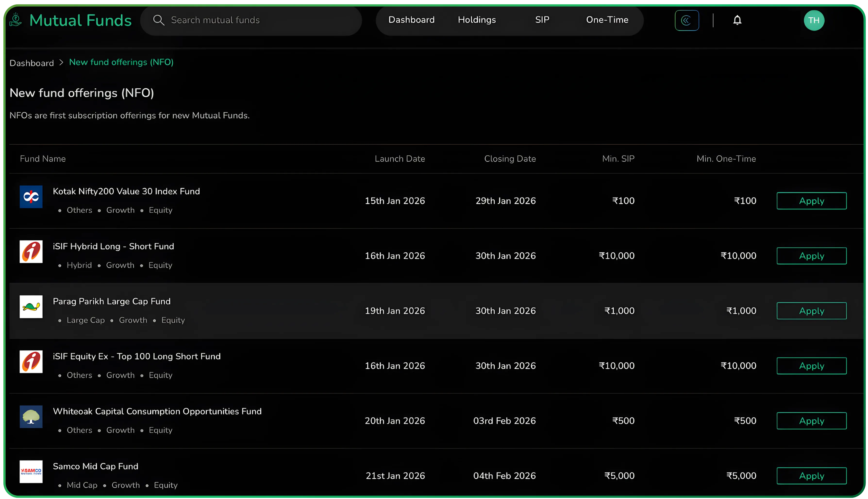Click the NFO description subtitle text
This screenshot has width=868, height=499.
130,116
